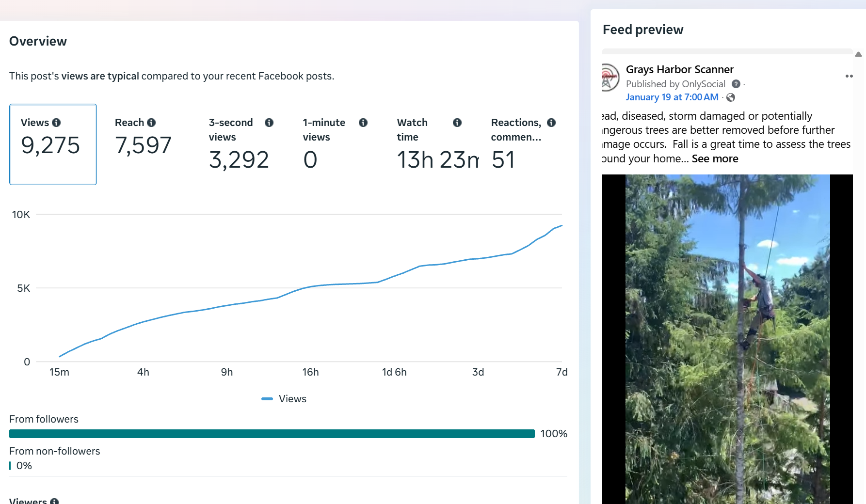Click the Reach info icon
The image size is (866, 504).
[151, 123]
